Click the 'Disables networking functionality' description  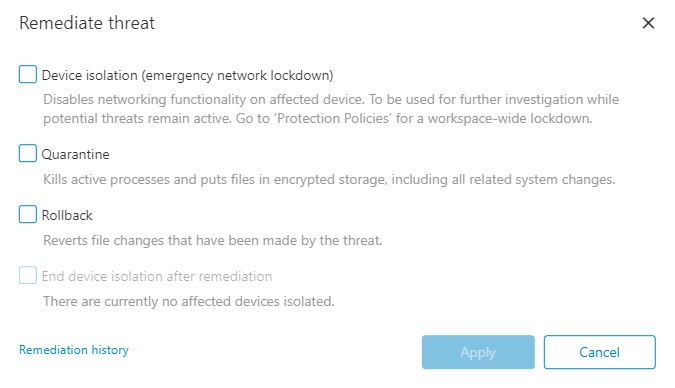331,109
